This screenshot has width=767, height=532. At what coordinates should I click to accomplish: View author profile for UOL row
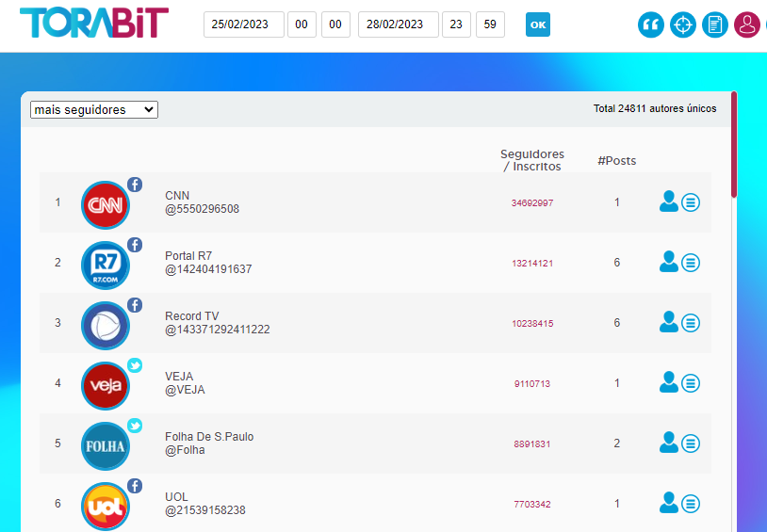669,503
